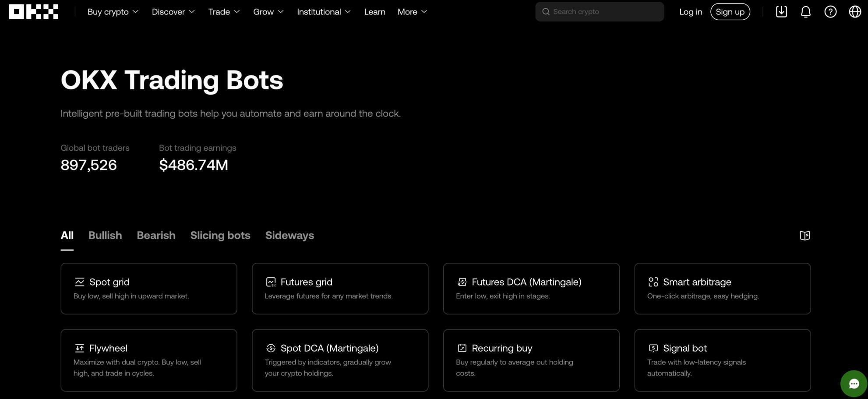Click the app download icon in the top bar
Screen dimensions: 868x399
[781, 11]
